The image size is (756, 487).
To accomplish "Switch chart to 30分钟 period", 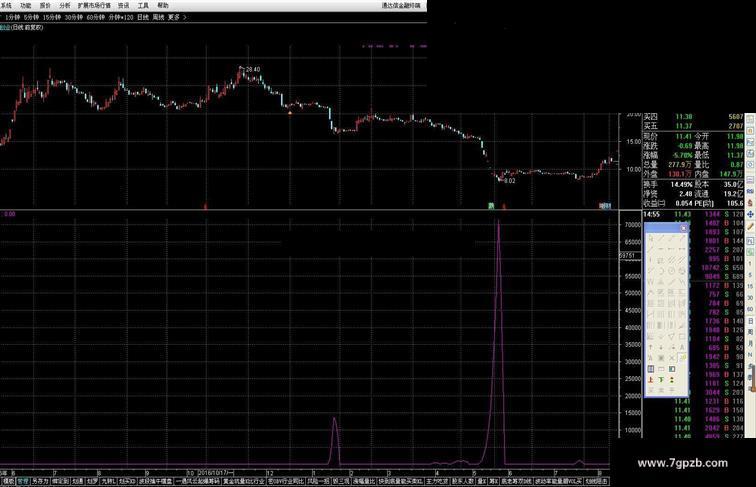I will click(x=74, y=17).
